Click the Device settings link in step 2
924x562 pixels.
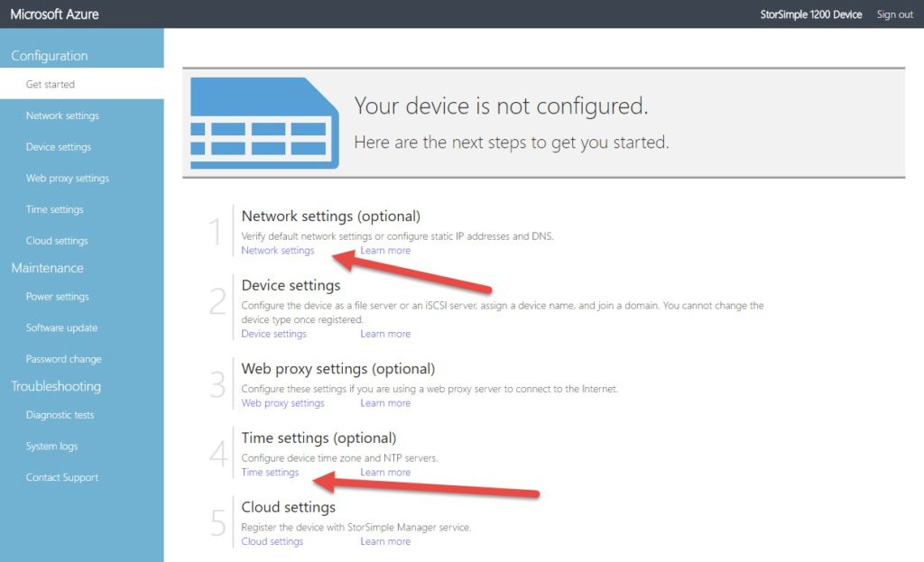click(273, 333)
